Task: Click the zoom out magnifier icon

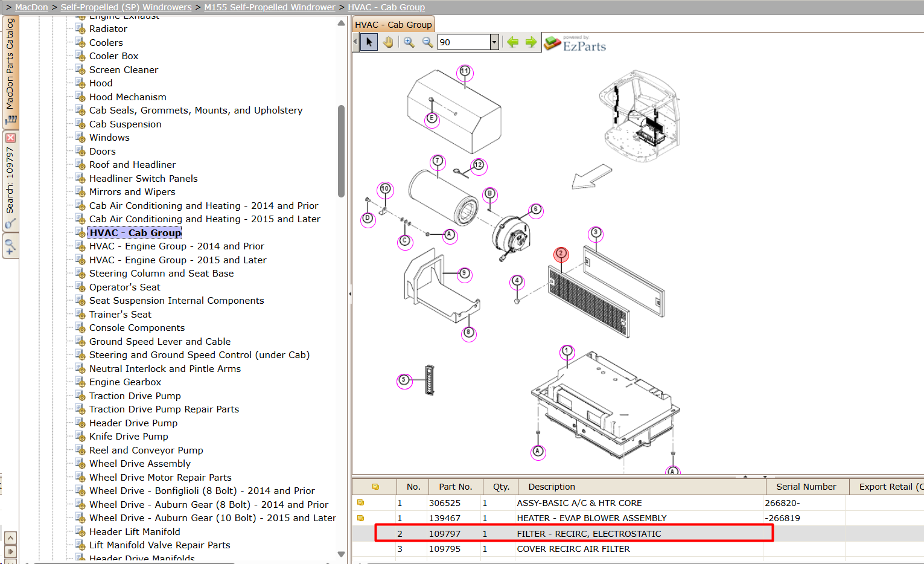Action: point(427,42)
